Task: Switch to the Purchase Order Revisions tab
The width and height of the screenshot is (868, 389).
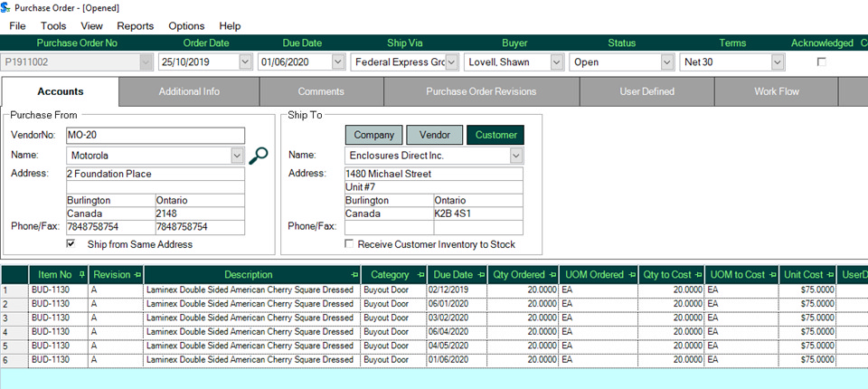Action: coord(481,91)
